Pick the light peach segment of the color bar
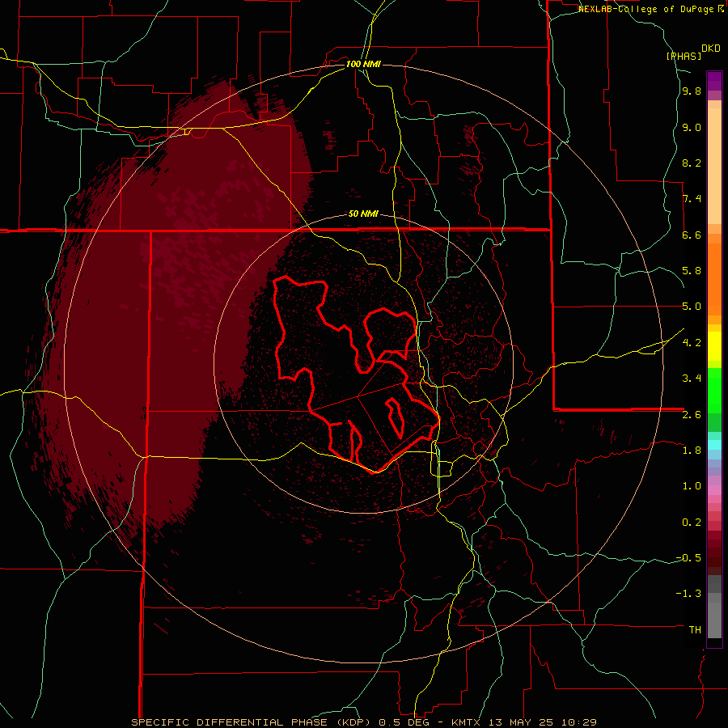This screenshot has width=728, height=728. [714, 167]
